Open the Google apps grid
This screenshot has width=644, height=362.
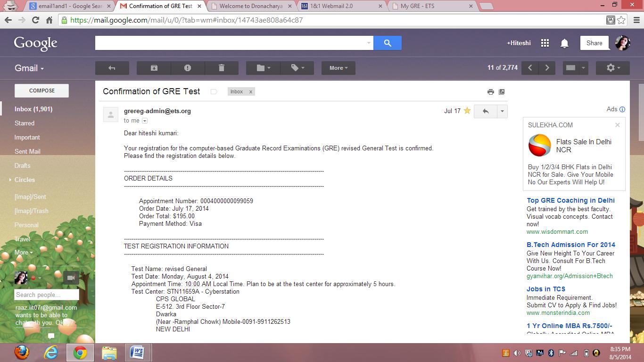tap(545, 43)
